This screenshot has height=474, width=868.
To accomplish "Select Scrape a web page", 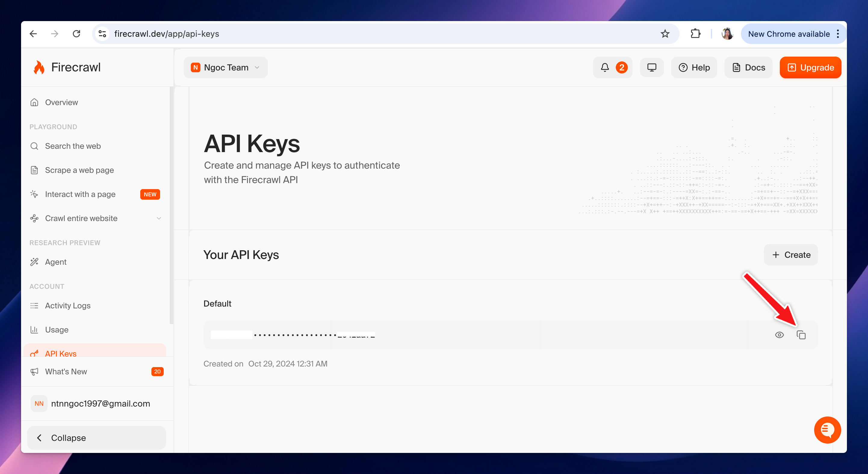I will [x=79, y=170].
